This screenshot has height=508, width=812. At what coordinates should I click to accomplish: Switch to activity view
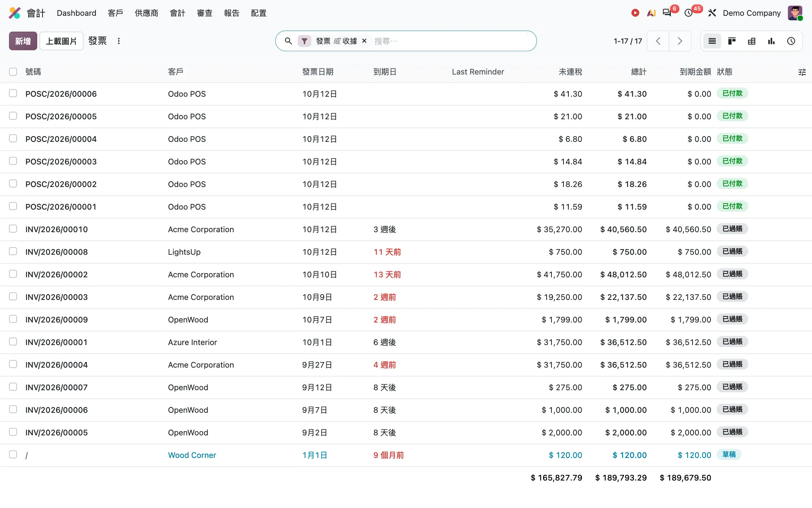tap(791, 41)
